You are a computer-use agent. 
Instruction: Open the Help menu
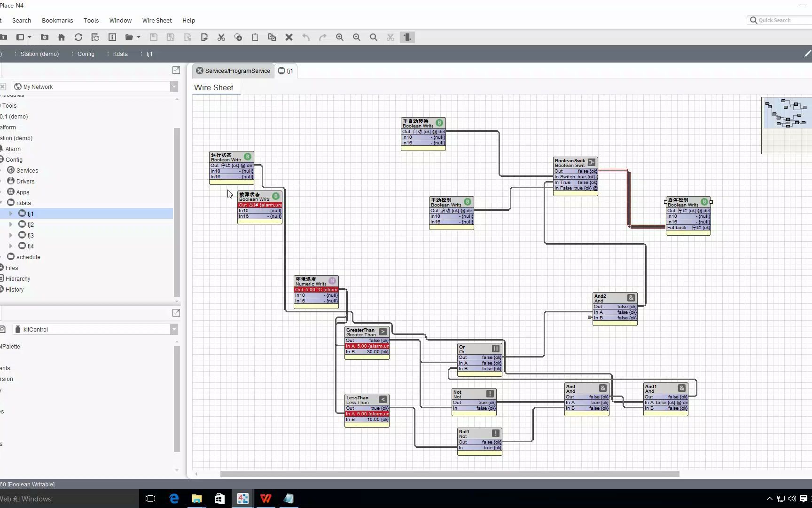click(x=188, y=20)
